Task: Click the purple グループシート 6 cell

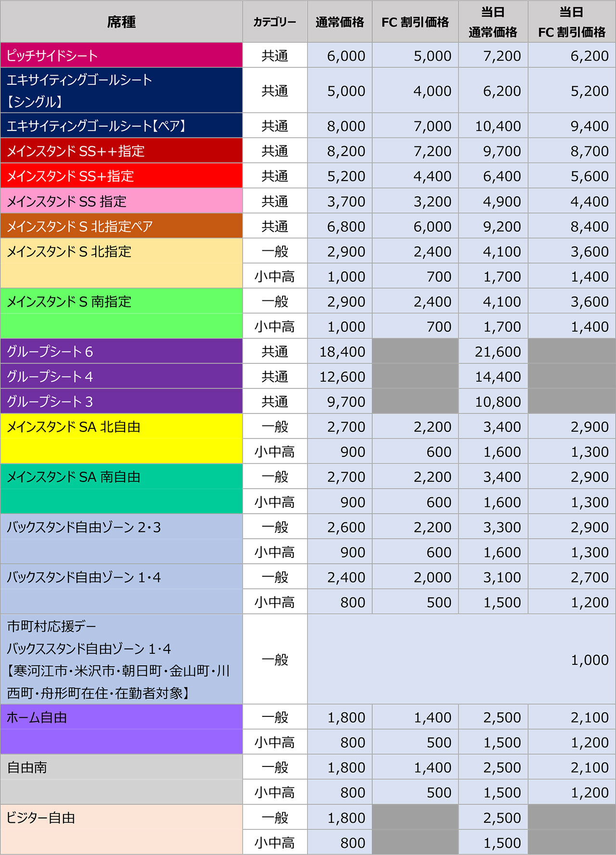Action: tap(121, 351)
